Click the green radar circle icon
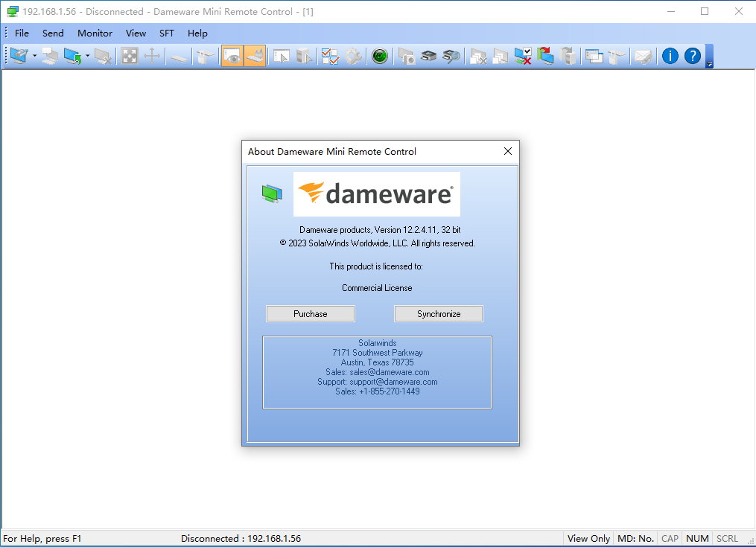This screenshot has height=547, width=756. tap(380, 56)
